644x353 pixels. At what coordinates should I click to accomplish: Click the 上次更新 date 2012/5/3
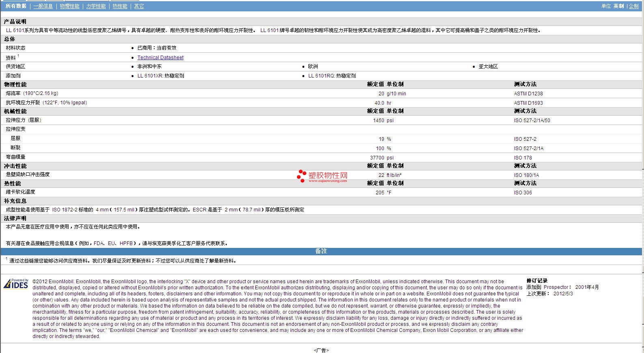coord(563,293)
